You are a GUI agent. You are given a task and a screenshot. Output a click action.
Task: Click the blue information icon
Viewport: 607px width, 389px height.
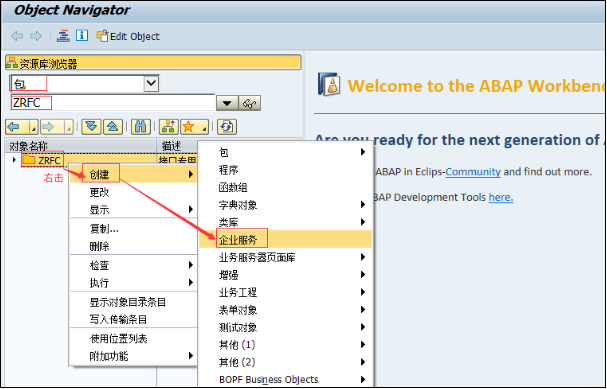point(82,36)
